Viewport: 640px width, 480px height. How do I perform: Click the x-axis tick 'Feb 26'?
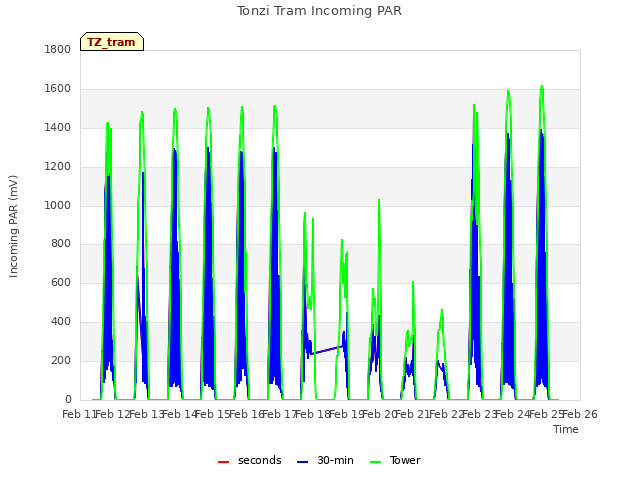pos(580,414)
